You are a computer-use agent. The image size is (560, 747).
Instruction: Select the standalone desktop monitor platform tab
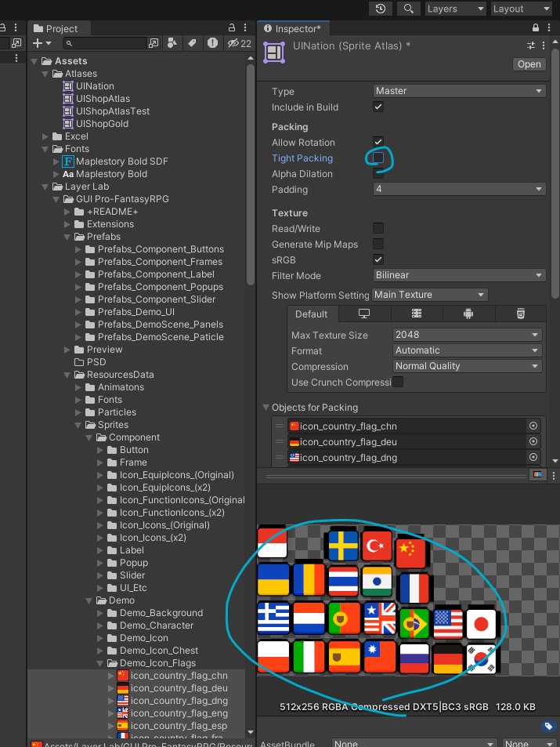(x=364, y=314)
